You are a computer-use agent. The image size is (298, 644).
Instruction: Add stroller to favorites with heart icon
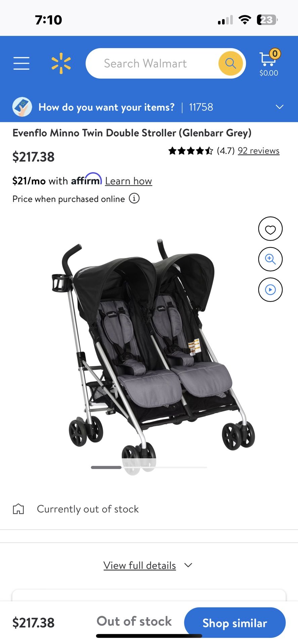270,229
